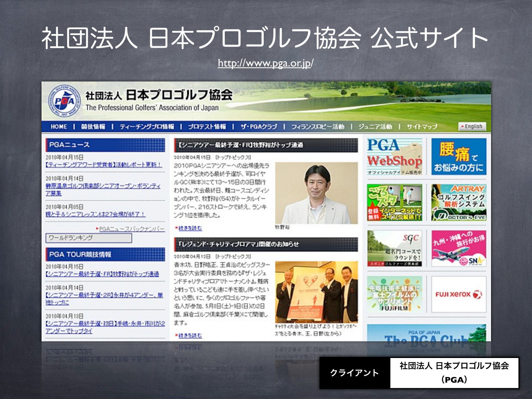Open the PGA WebShop banner
Screen dimensions: 532x399
coord(395,157)
